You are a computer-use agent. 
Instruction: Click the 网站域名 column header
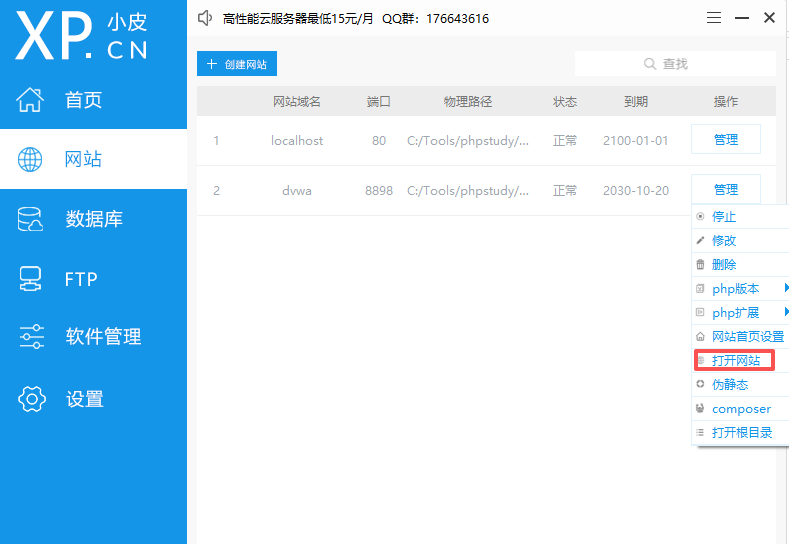click(297, 102)
